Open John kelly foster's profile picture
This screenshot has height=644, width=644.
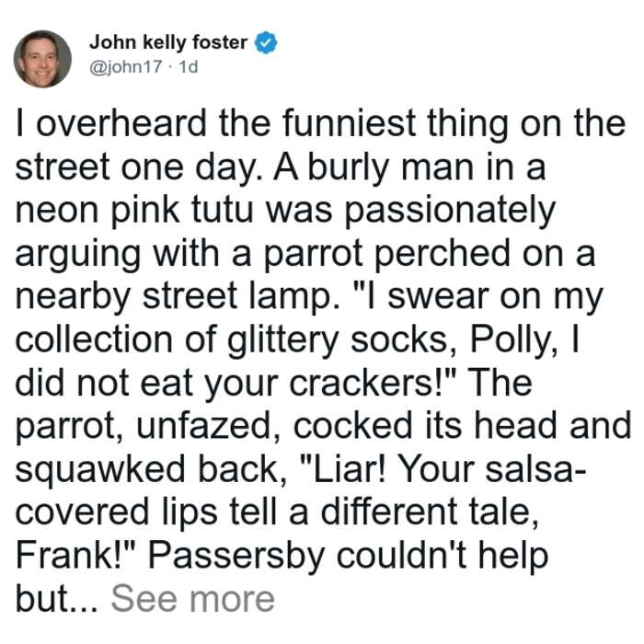42,59
